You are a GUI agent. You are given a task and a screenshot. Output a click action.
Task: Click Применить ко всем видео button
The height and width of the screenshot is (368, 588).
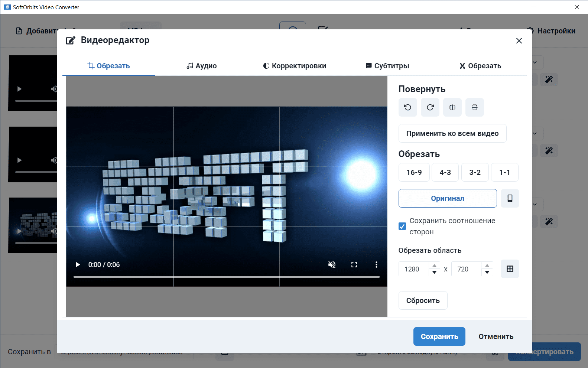coord(452,133)
